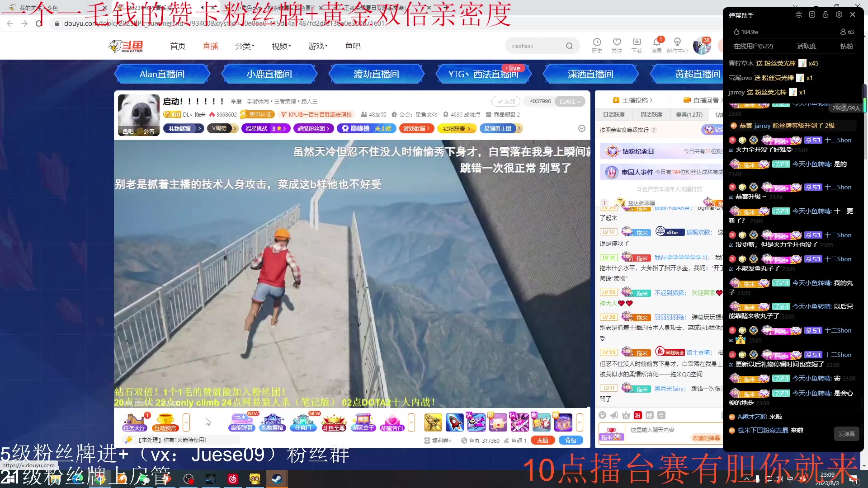
Task: Toggle the lock in the 弹幕助手 window
Action: (826, 14)
